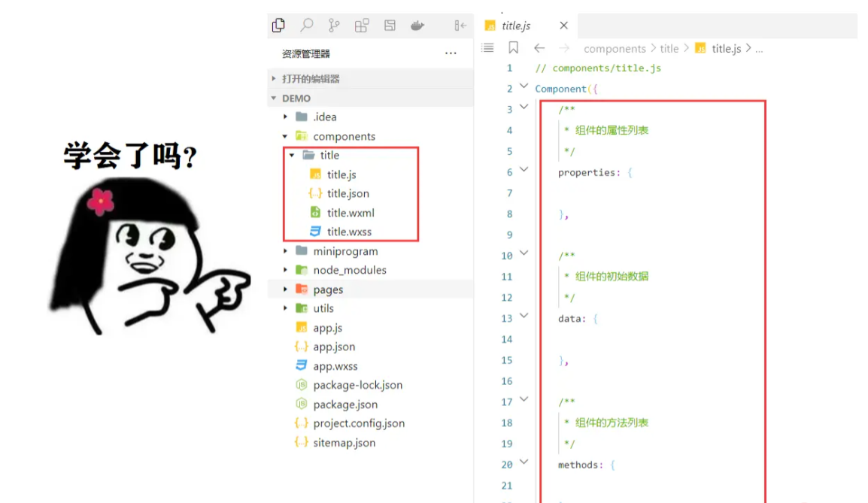The height and width of the screenshot is (503, 868).
Task: Open title.js in the file tree
Action: pyautogui.click(x=341, y=174)
